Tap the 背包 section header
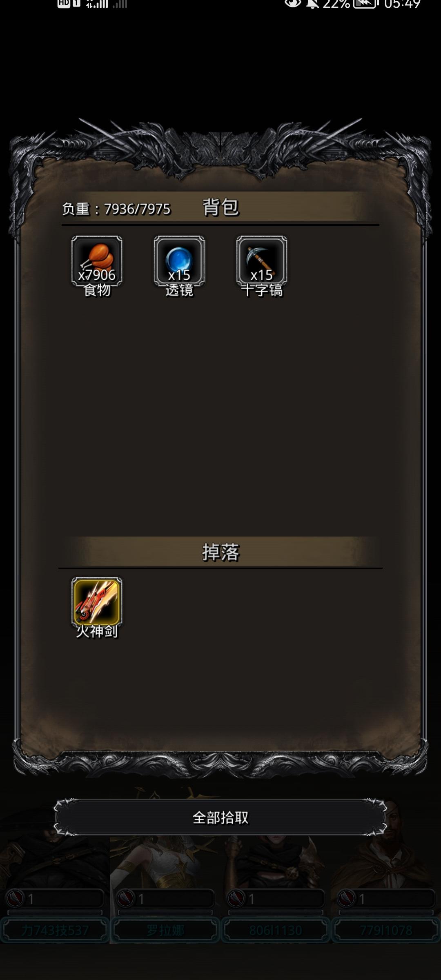This screenshot has width=441, height=980. (220, 207)
